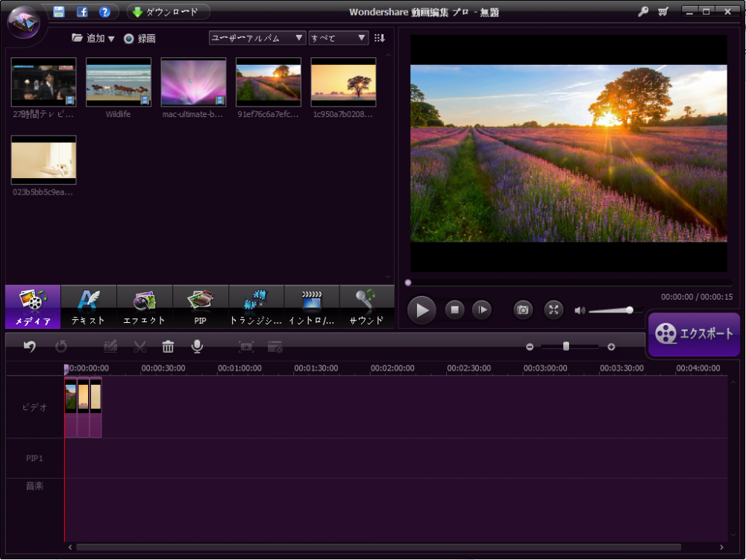Delete selected clip with trash icon
This screenshot has height=560, width=746.
pyautogui.click(x=168, y=346)
